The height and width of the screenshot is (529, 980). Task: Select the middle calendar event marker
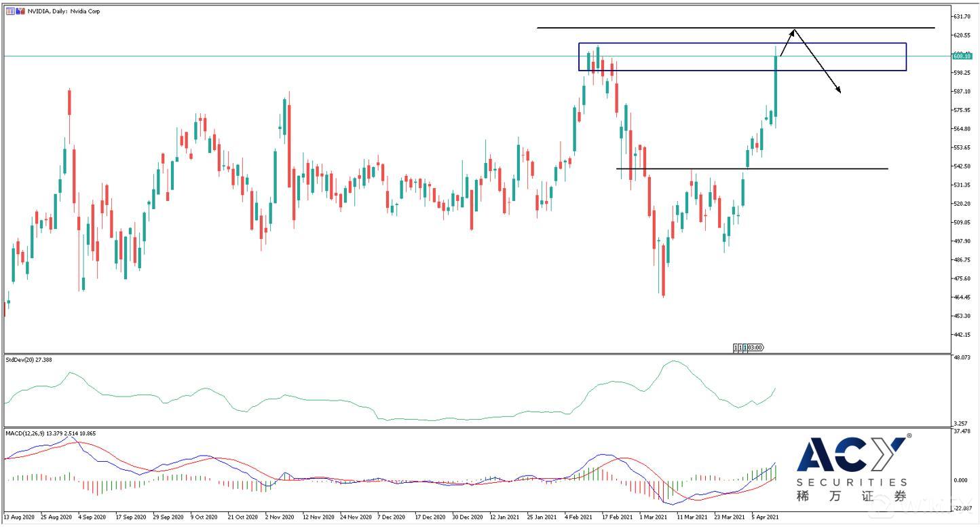point(740,348)
